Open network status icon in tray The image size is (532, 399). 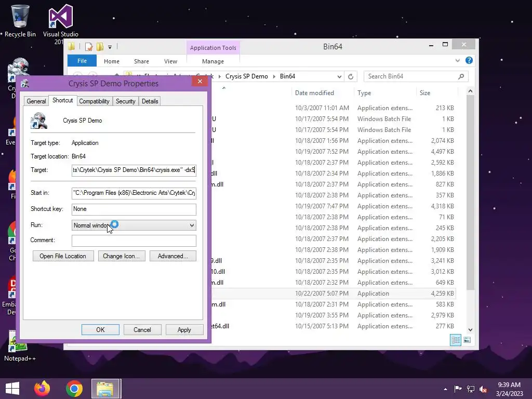[x=471, y=389]
